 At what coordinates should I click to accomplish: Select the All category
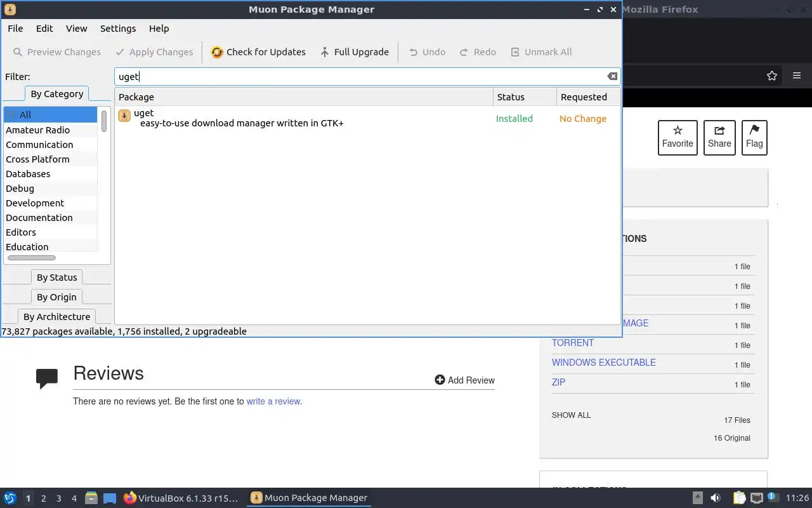51,115
